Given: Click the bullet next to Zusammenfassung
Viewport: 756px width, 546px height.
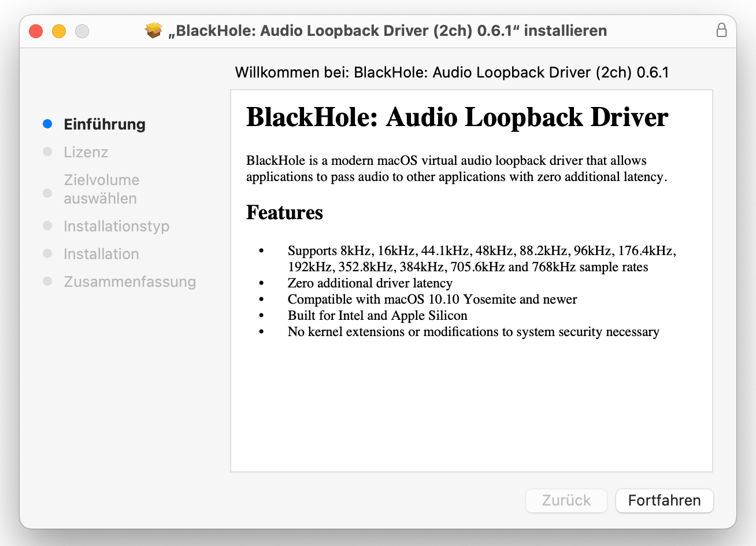Looking at the screenshot, I should (47, 281).
